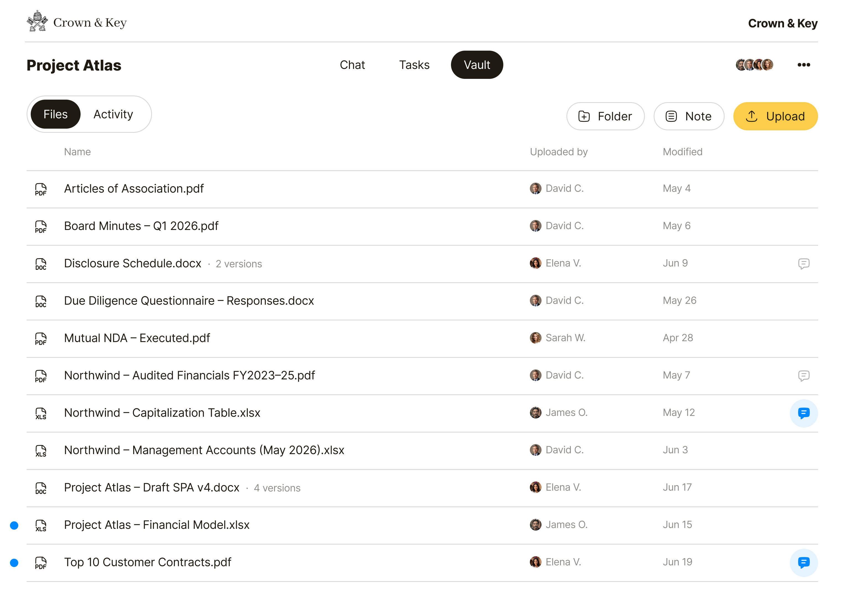Expand 4 versions of Draft SPA v4
The width and height of the screenshot is (843, 616).
click(277, 488)
